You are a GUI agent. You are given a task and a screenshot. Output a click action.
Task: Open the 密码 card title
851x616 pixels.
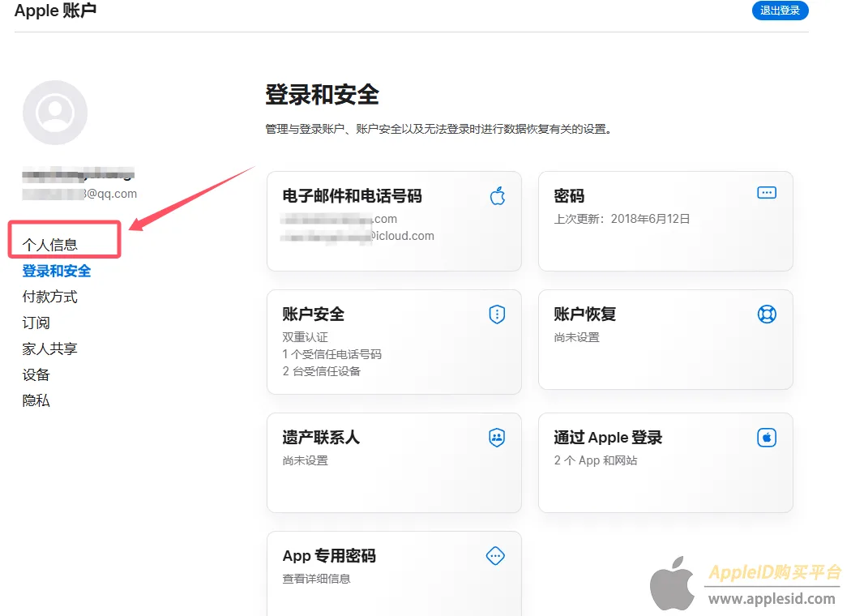[x=569, y=196]
